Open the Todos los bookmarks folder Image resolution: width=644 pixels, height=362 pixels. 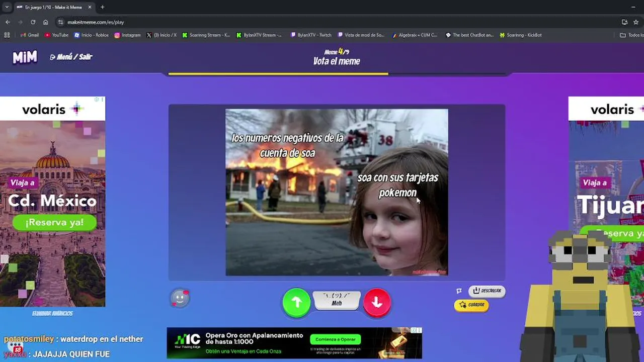[x=631, y=35]
